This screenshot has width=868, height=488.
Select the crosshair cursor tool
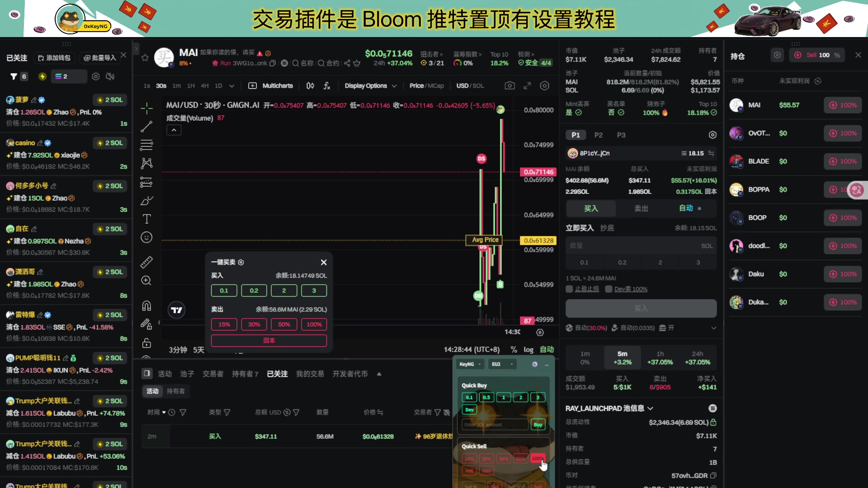146,108
